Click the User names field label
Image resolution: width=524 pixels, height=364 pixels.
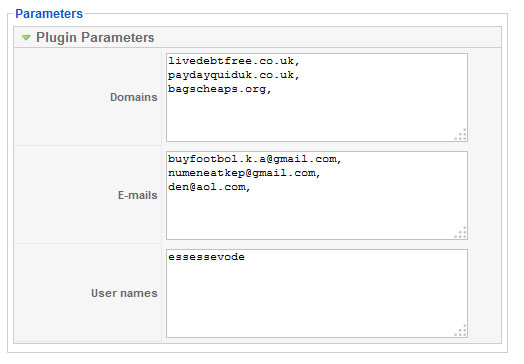pos(124,293)
